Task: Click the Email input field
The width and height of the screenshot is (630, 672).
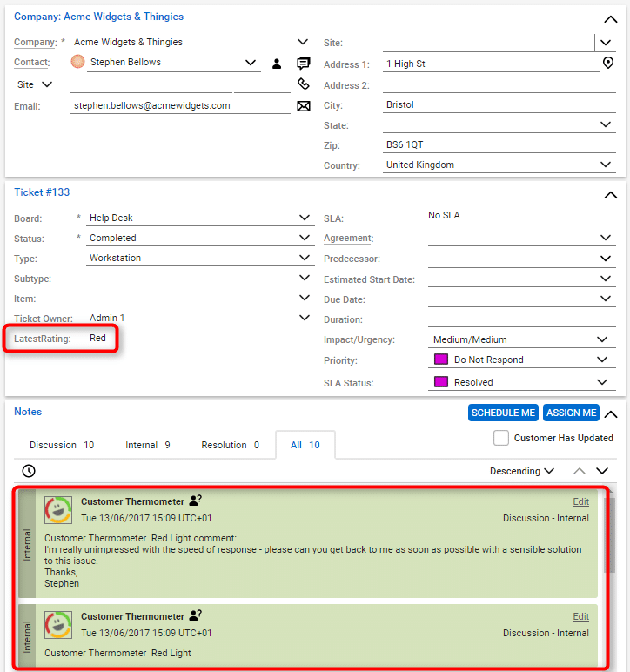Action: [180, 106]
